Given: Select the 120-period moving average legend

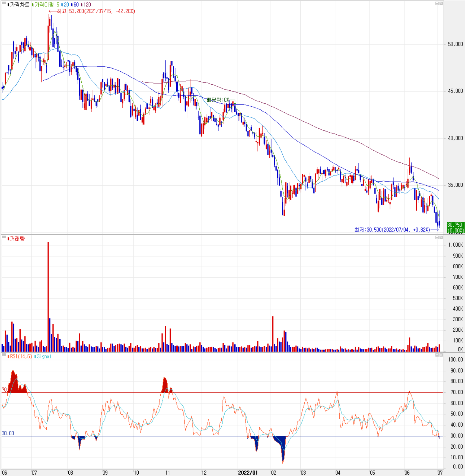Looking at the screenshot, I should tap(86, 5).
